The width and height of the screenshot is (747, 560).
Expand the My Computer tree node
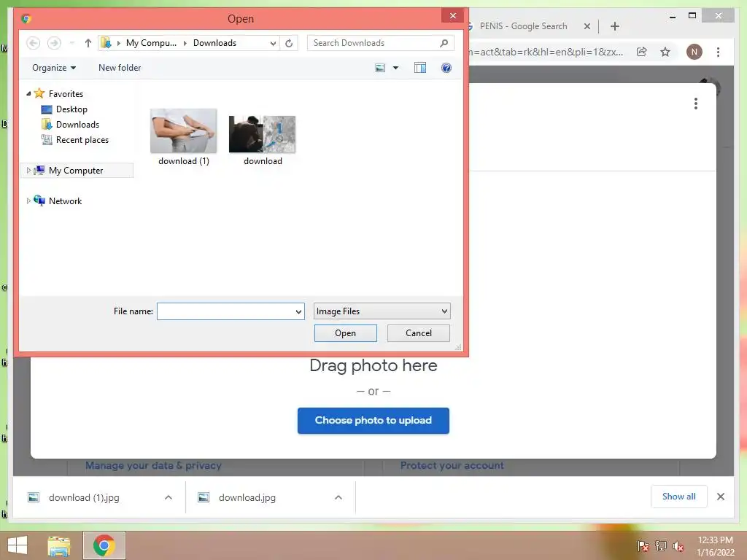tap(28, 170)
